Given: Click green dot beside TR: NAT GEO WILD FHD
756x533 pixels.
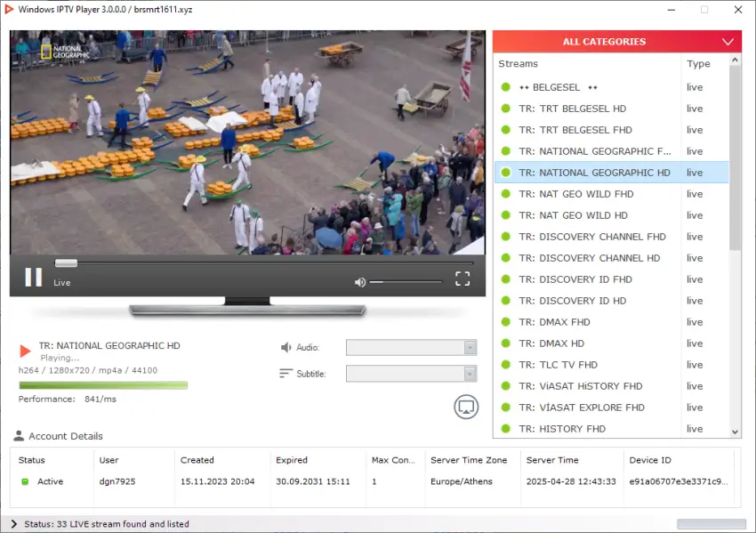Looking at the screenshot, I should point(506,194).
